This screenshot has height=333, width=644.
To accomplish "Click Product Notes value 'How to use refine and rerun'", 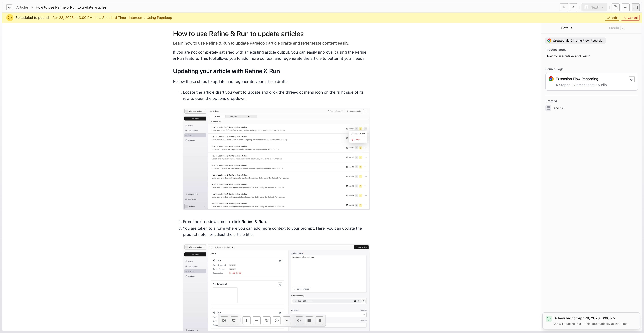I will click(x=568, y=56).
